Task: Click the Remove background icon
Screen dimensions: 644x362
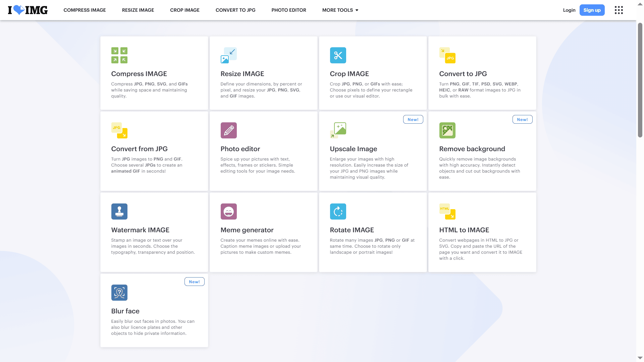Action: [447, 130]
